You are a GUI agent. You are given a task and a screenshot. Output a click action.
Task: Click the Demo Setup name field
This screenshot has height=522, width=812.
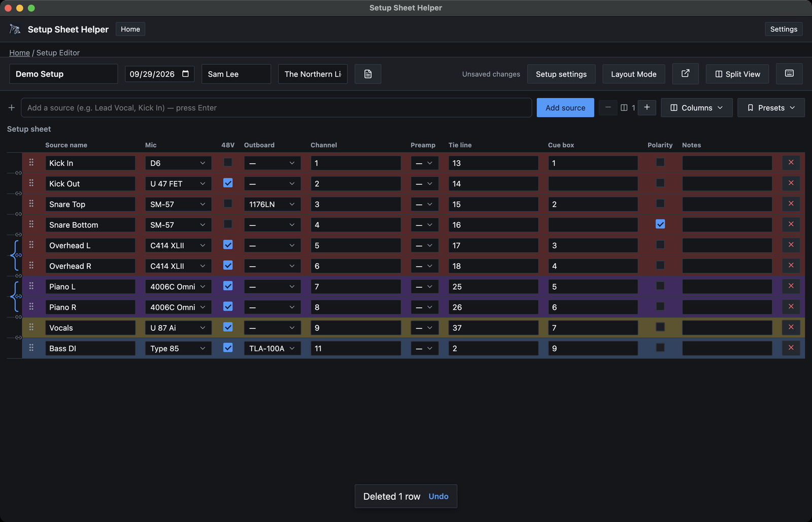point(63,74)
